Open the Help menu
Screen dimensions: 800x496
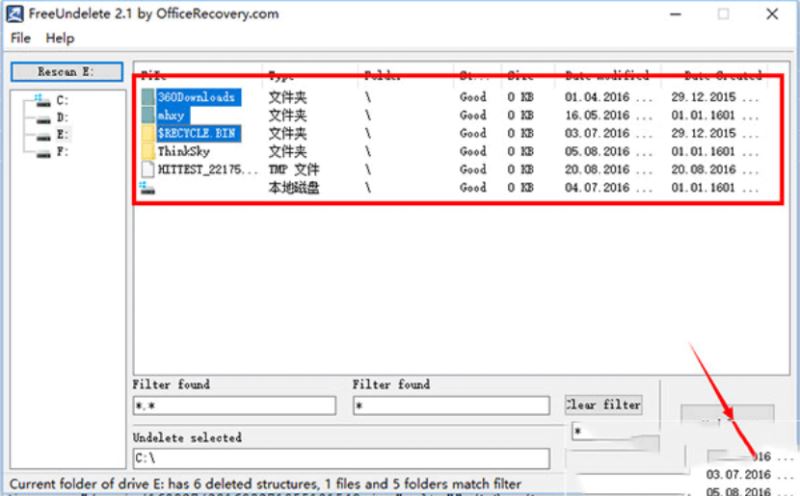pos(60,38)
